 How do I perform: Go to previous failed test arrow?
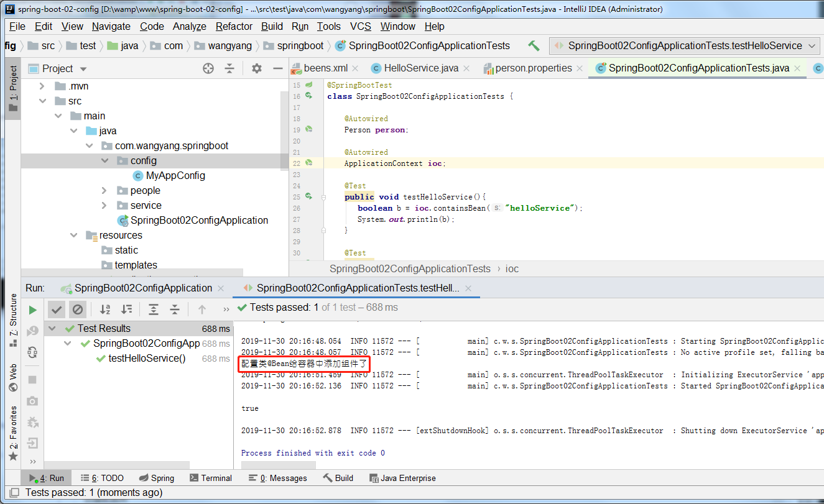[202, 309]
